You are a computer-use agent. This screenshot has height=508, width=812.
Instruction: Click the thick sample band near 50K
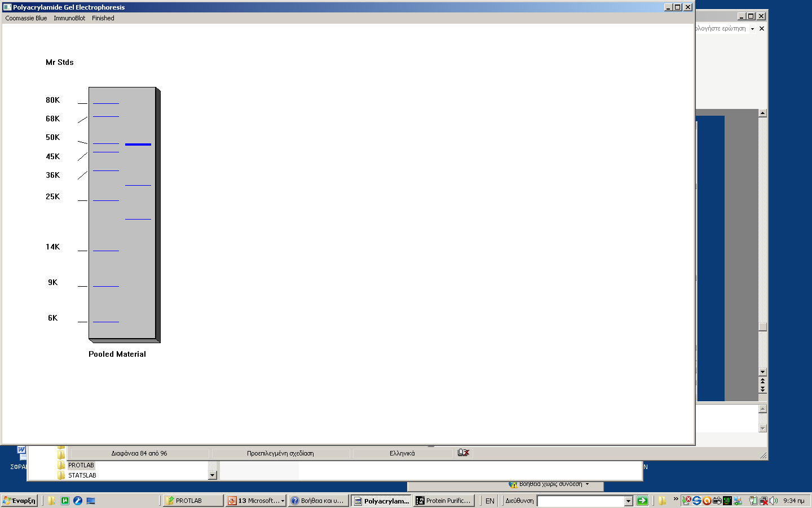[x=138, y=144]
